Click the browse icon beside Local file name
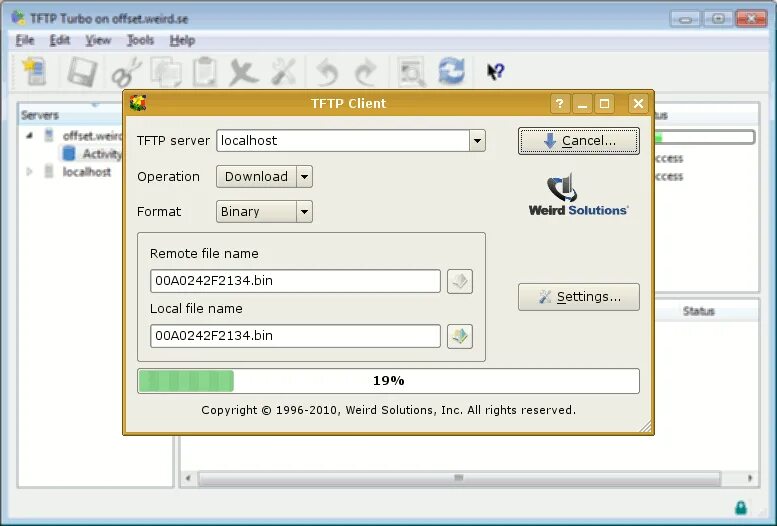777x526 pixels. pyautogui.click(x=460, y=336)
